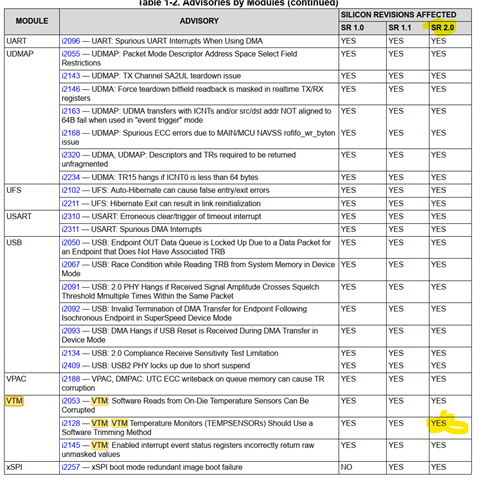Click the ADVISORY column header
Screen dimensions: 483x480
pos(199,21)
